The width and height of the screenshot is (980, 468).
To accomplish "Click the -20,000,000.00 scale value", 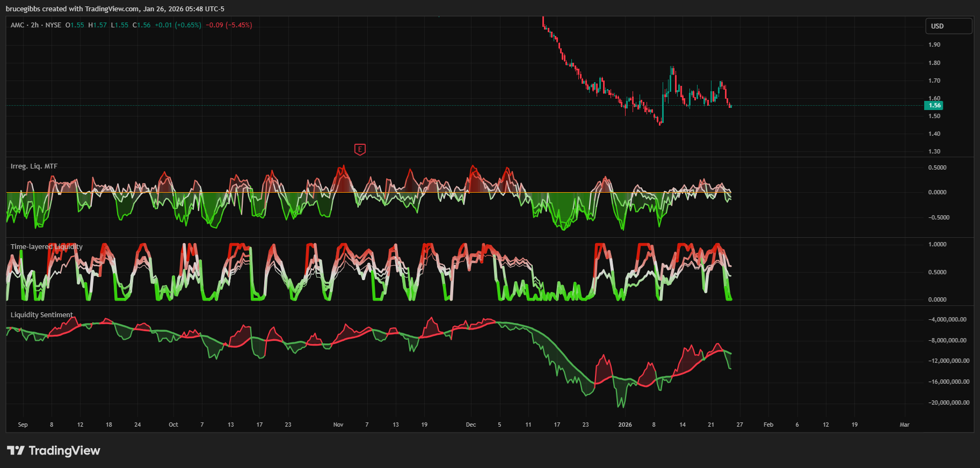I will click(948, 403).
